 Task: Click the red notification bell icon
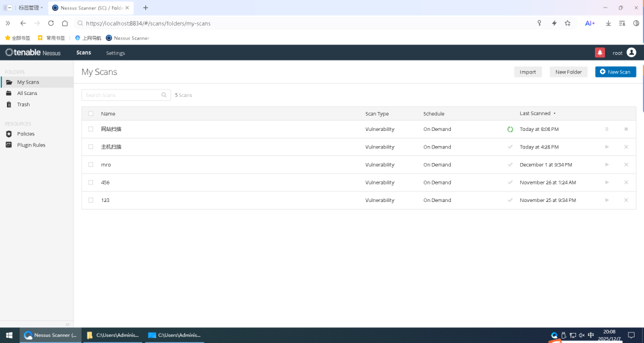(x=599, y=53)
